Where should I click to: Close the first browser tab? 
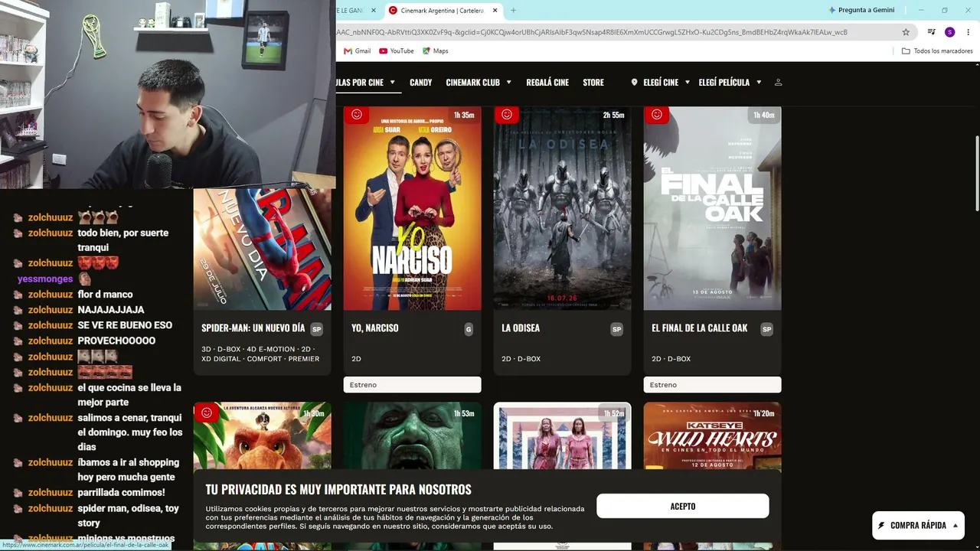tap(374, 10)
